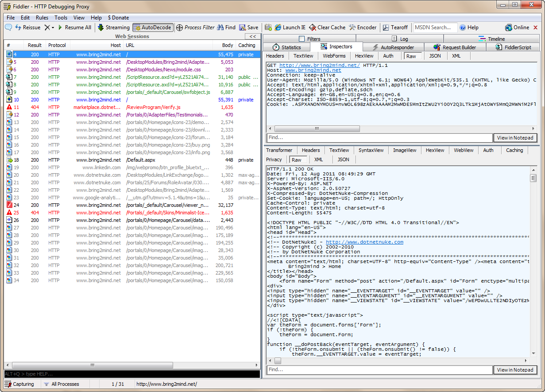
Task: Click Resume All in toolbar
Action: click(x=74, y=27)
